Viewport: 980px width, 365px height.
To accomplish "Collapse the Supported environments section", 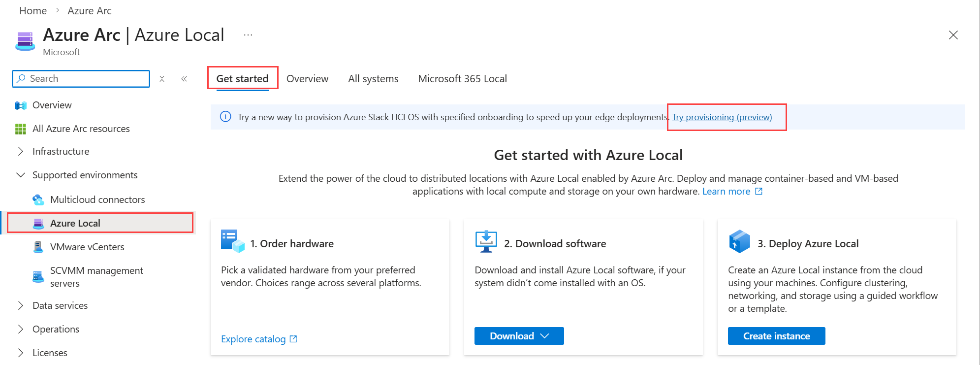I will click(x=21, y=175).
